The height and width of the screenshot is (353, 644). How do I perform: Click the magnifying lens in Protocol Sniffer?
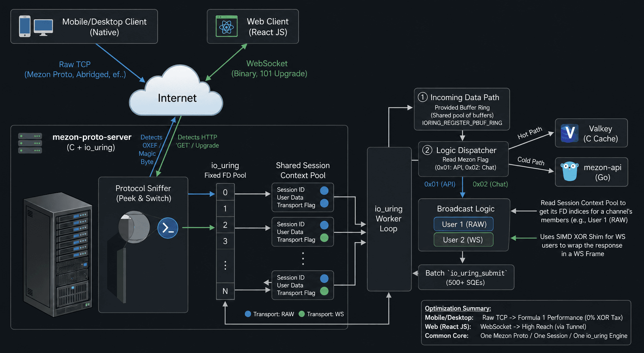pos(134,227)
